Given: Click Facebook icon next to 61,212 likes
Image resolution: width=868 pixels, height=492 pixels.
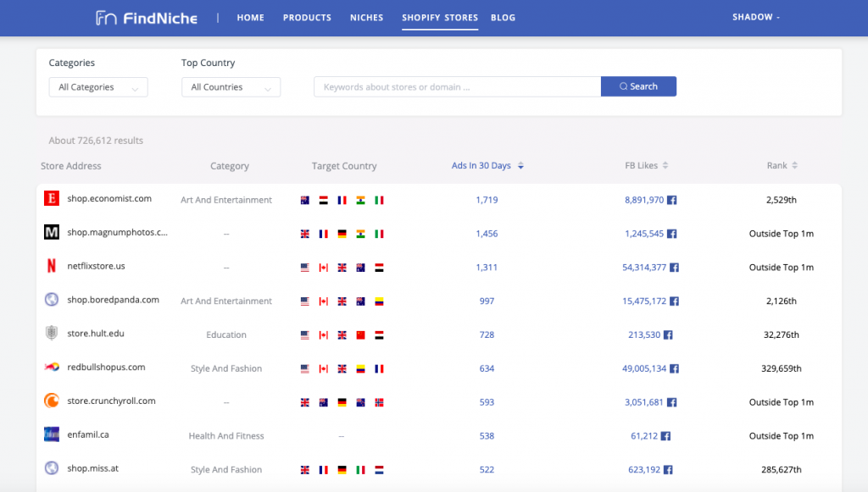Looking at the screenshot, I should [665, 436].
